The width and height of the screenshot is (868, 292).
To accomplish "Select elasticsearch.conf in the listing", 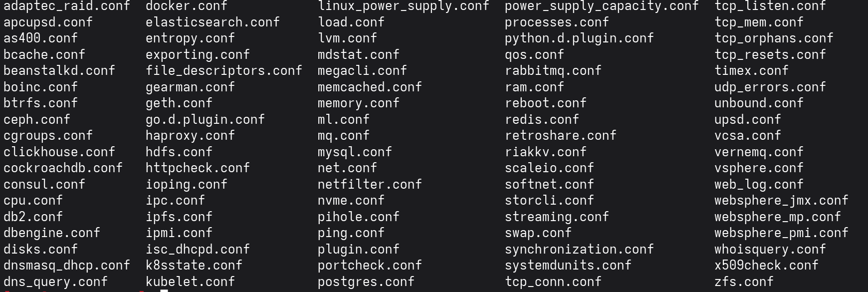I will [x=213, y=22].
